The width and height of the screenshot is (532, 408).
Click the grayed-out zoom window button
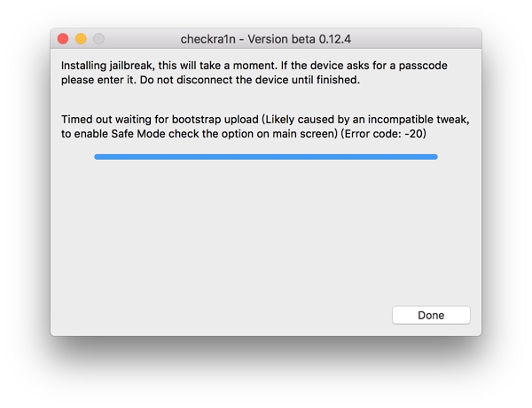pos(98,39)
